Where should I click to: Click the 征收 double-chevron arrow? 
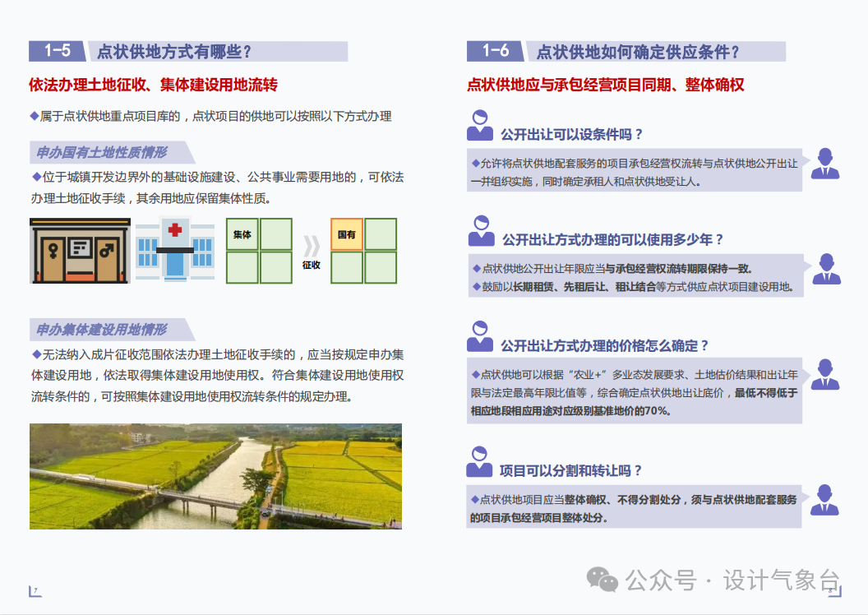click(311, 247)
